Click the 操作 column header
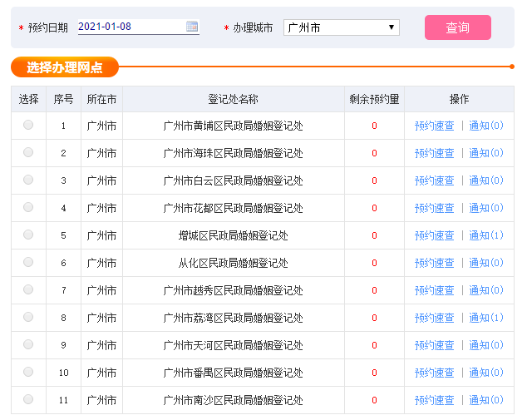This screenshot has height=420, width=527. 459,99
